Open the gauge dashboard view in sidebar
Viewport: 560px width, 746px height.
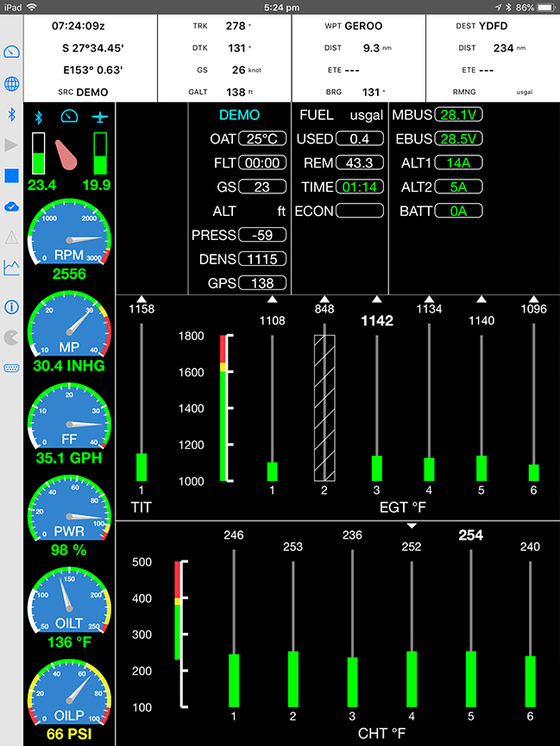click(x=12, y=54)
